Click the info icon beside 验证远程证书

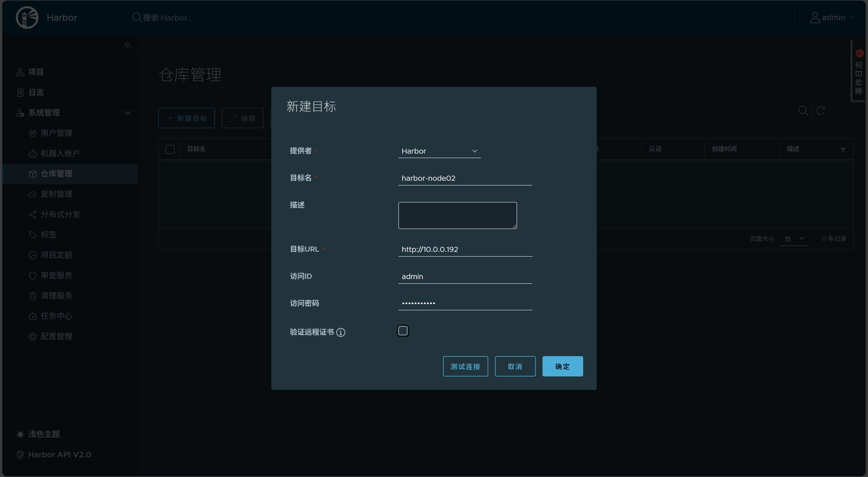pos(341,332)
